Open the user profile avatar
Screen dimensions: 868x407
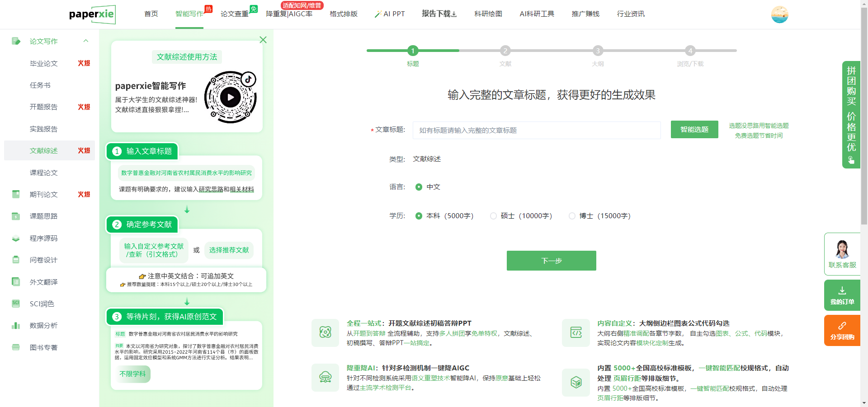[x=779, y=14]
